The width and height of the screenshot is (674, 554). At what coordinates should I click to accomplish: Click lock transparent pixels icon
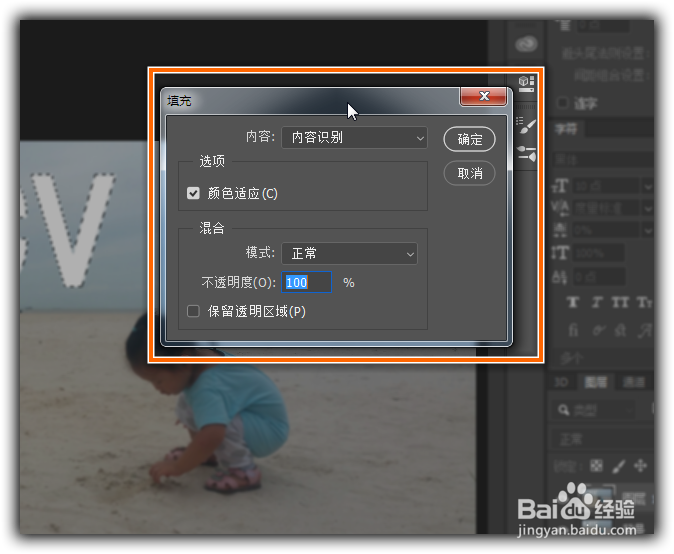click(x=596, y=465)
